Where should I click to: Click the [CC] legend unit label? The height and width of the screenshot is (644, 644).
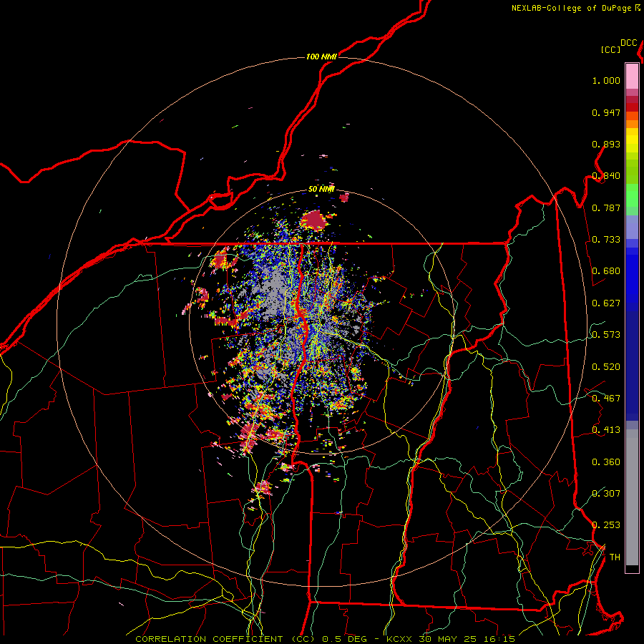pos(610,49)
